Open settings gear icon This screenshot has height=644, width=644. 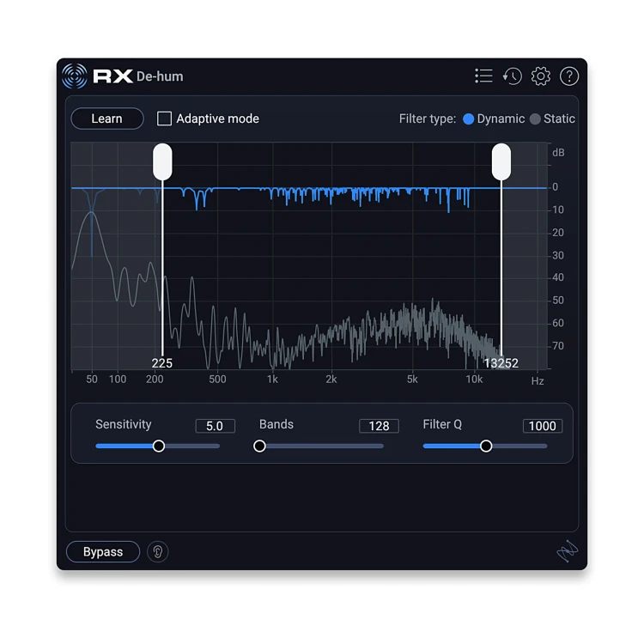tap(540, 76)
